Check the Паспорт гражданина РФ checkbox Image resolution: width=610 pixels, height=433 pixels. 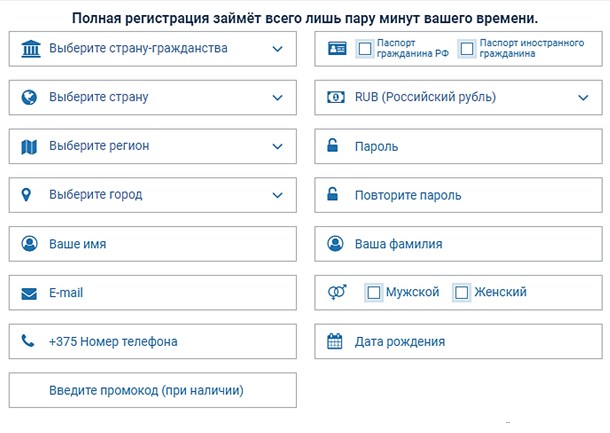click(365, 48)
